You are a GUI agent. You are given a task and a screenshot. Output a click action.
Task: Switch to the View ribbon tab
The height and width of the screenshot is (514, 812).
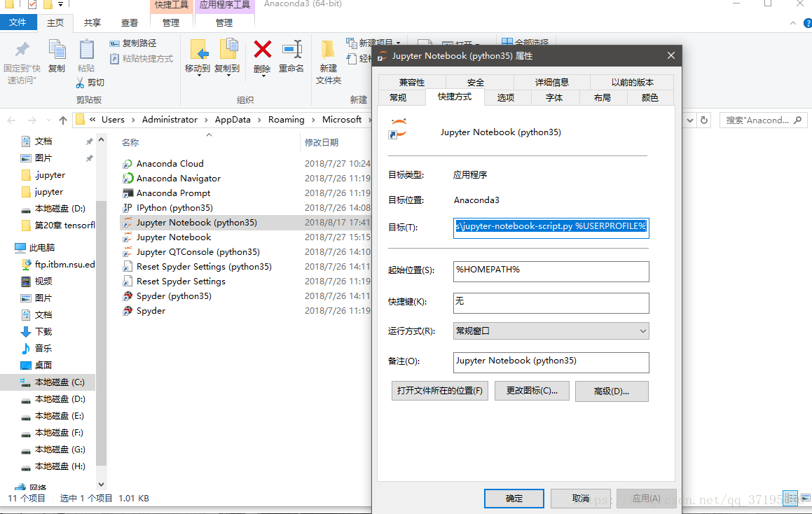pyautogui.click(x=130, y=23)
